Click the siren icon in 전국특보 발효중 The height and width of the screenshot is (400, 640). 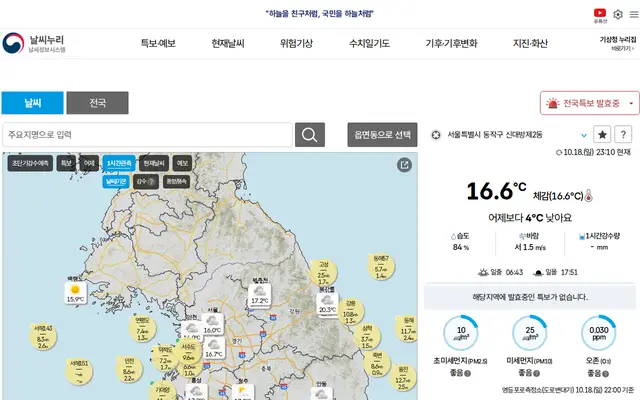[553, 103]
